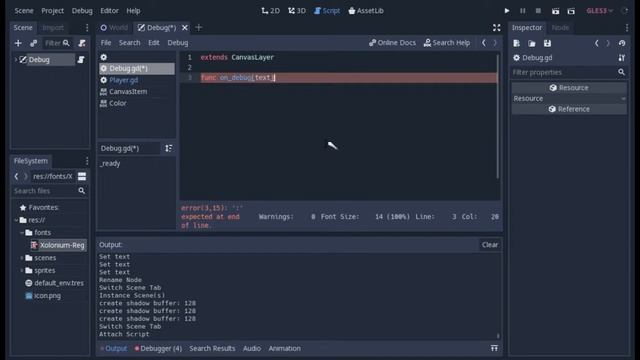Attach script icon in Scene dock
This screenshot has width=640, height=360.
point(82,43)
